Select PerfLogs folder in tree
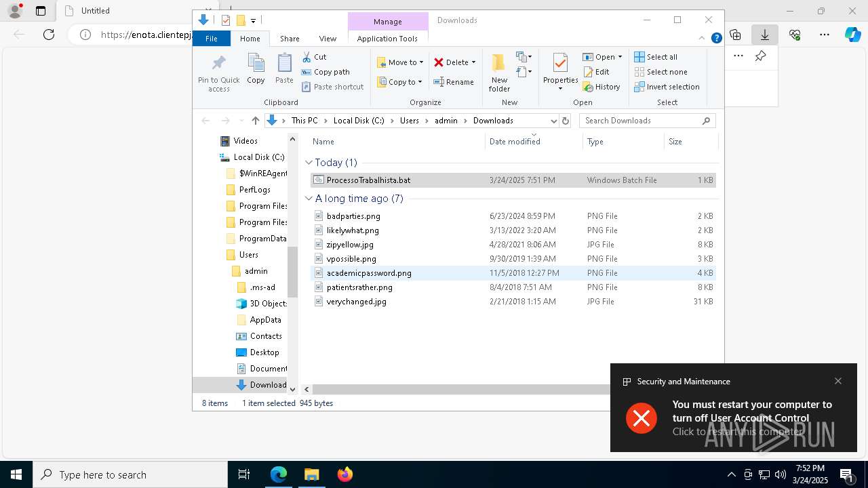This screenshot has width=868, height=488. point(255,190)
